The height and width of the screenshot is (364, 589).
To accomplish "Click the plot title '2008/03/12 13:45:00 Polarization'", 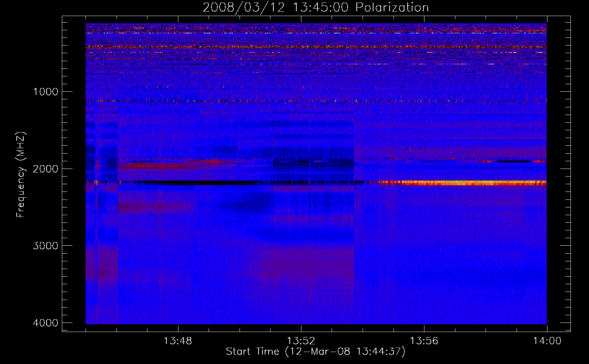I will tap(316, 8).
